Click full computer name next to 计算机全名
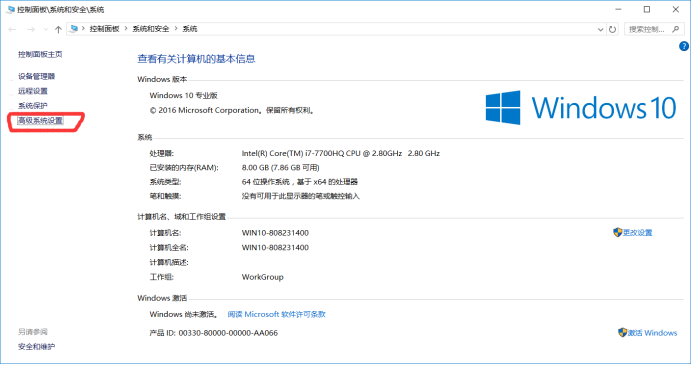692x365 pixels. point(275,248)
